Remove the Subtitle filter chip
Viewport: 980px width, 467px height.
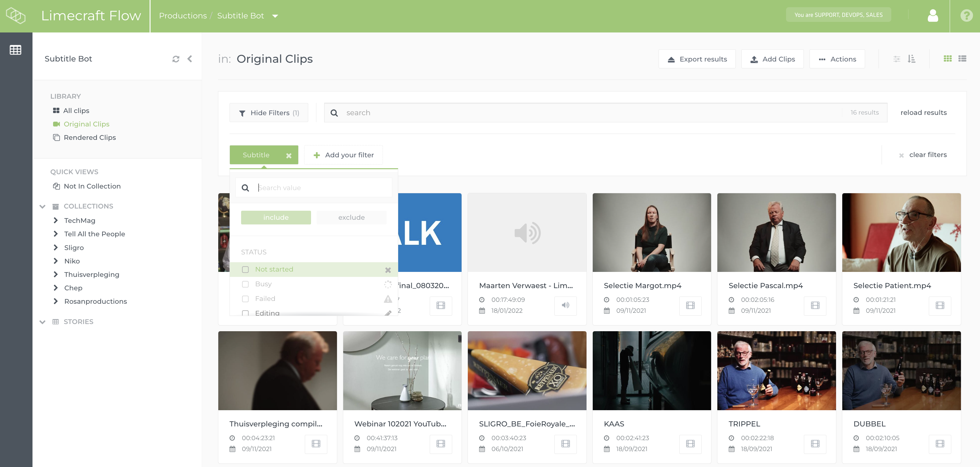pyautogui.click(x=289, y=155)
